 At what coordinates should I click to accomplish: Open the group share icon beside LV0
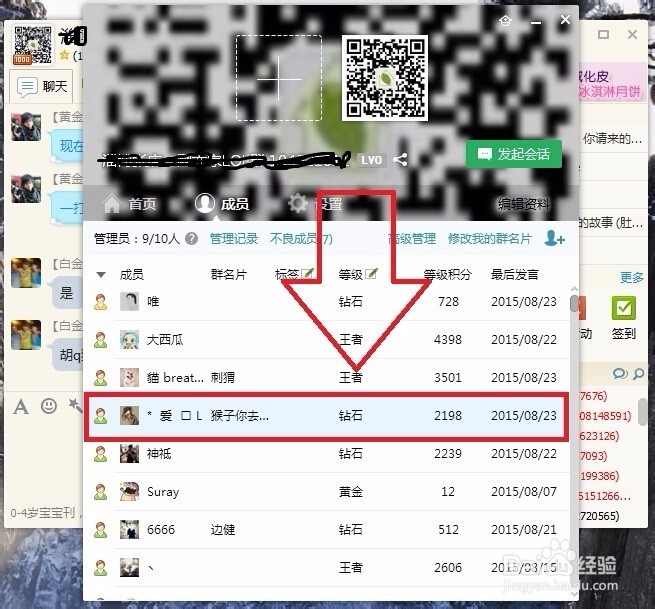point(400,160)
